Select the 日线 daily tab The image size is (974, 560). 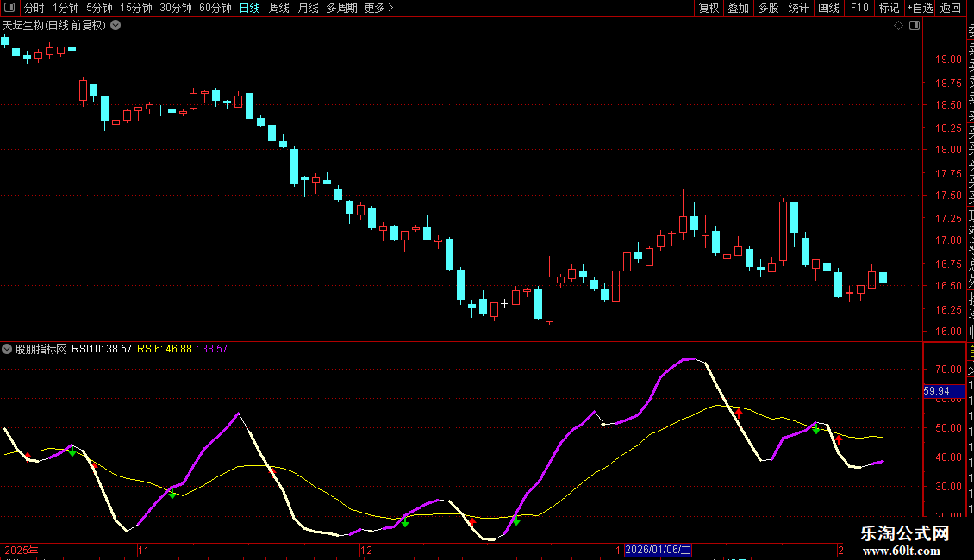coord(250,8)
